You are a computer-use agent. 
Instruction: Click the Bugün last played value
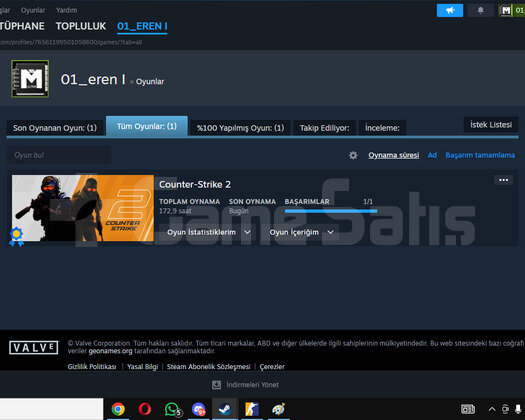[x=239, y=211]
